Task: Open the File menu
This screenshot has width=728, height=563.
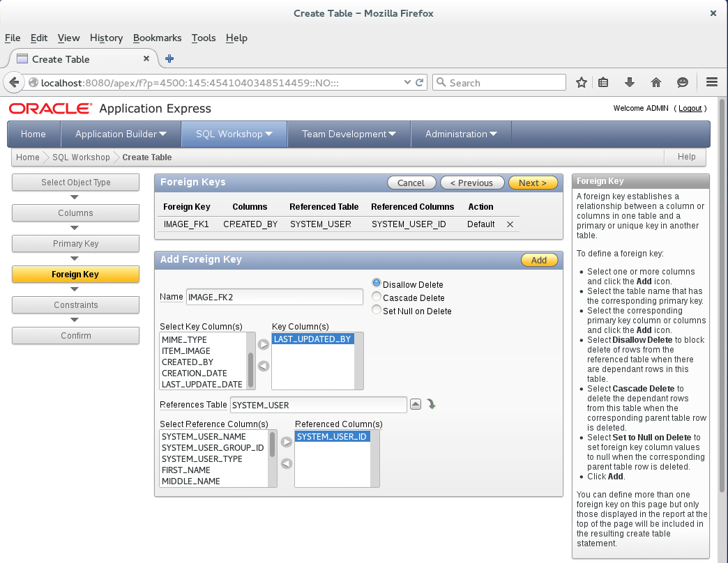Action: point(13,38)
